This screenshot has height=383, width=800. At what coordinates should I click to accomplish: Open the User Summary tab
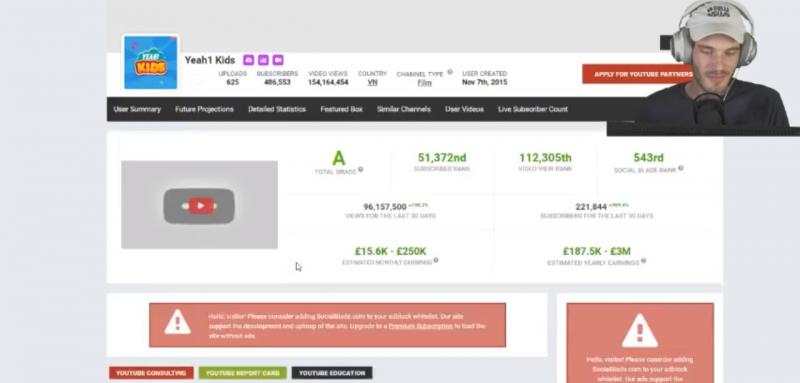(137, 109)
